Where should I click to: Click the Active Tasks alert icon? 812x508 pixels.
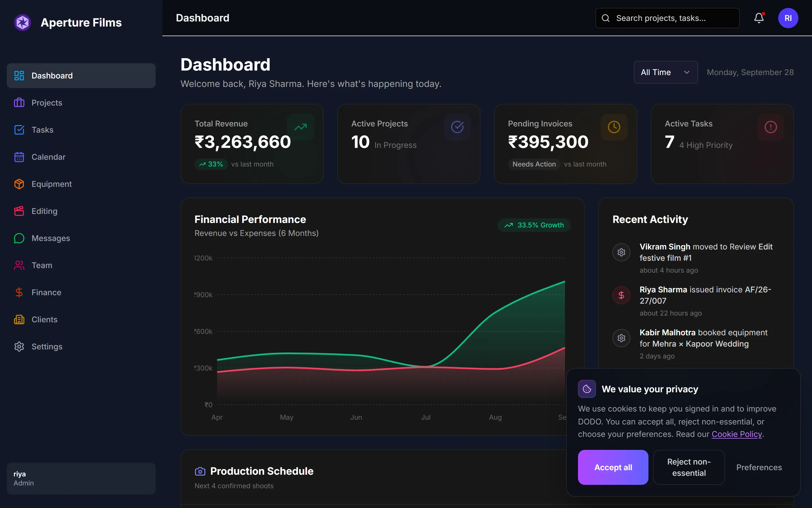point(771,127)
